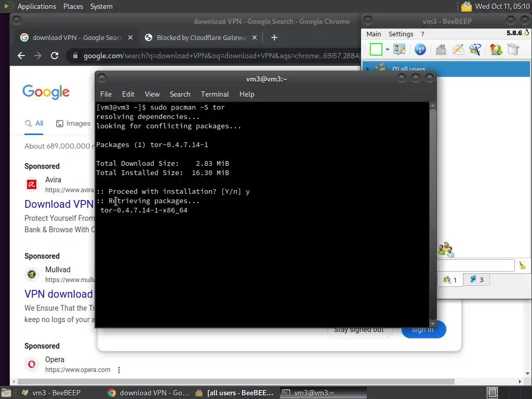The width and height of the screenshot is (532, 399).
Task: Open the Settings menu in BeeBEEP
Action: tap(401, 34)
